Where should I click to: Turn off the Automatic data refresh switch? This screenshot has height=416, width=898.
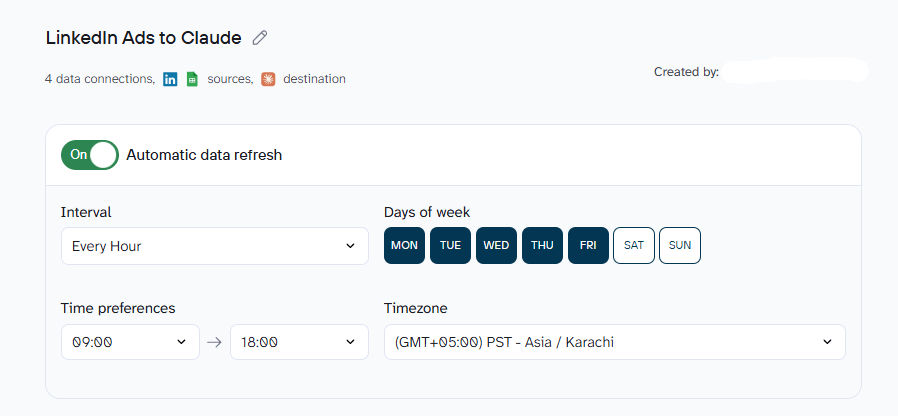click(x=90, y=155)
